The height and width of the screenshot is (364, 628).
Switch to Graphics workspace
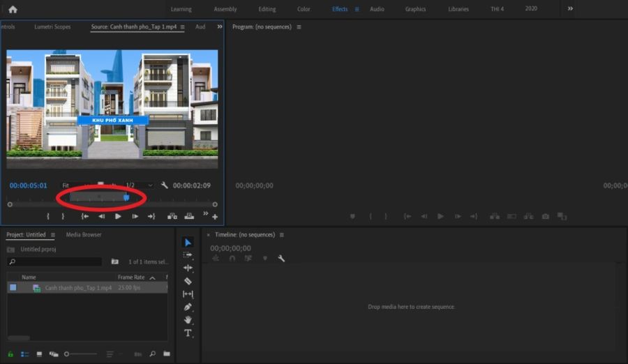click(x=415, y=9)
